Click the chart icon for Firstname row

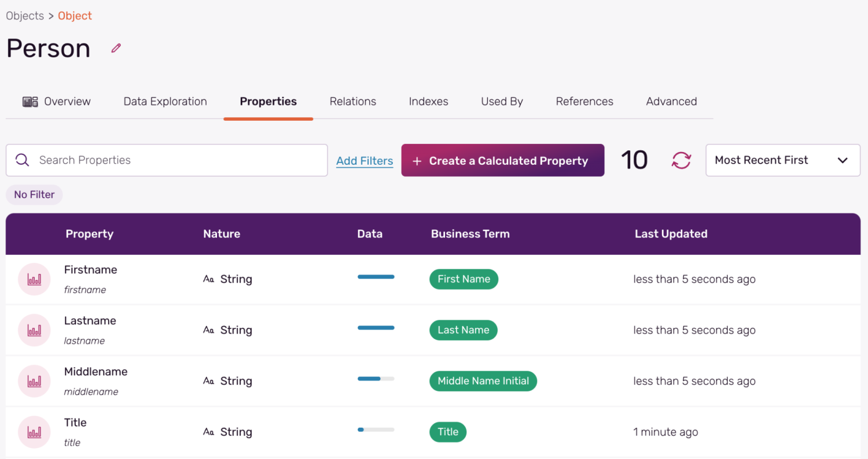click(34, 279)
